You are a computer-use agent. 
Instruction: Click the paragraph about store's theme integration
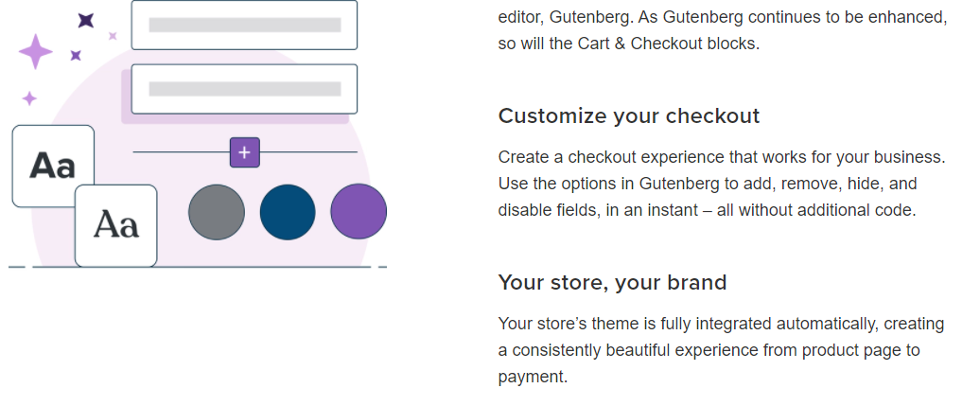[721, 350]
